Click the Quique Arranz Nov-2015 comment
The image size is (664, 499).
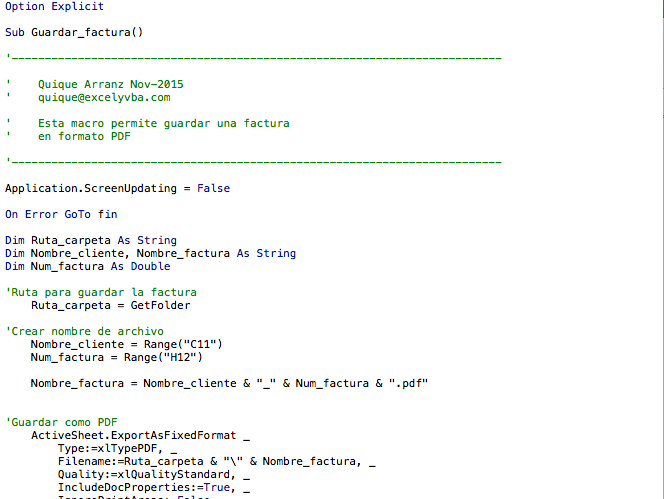(111, 84)
